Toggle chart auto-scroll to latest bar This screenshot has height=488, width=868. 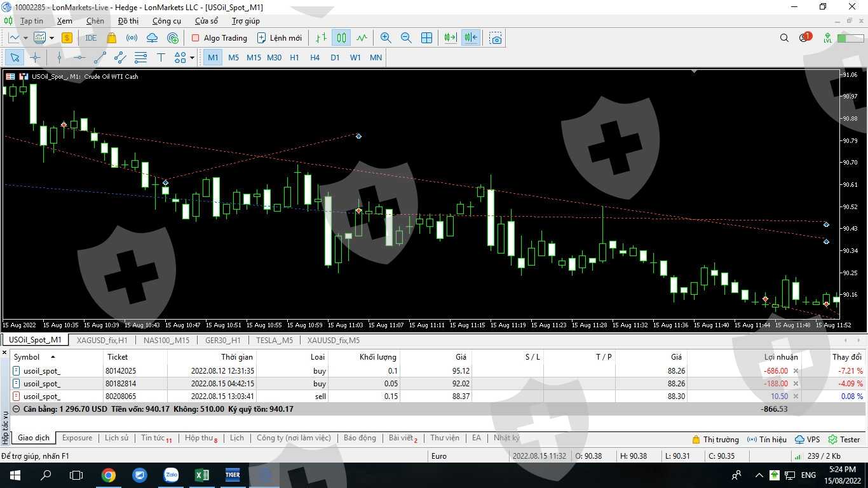click(451, 38)
